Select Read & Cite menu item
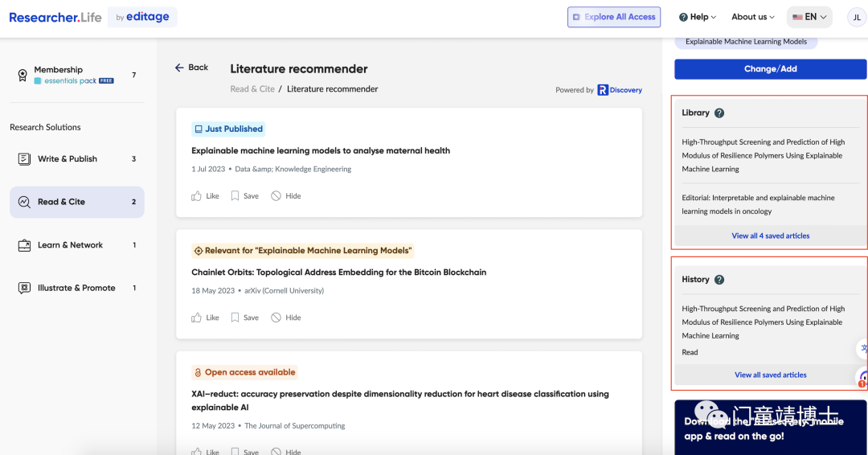868x455 pixels. tap(77, 202)
